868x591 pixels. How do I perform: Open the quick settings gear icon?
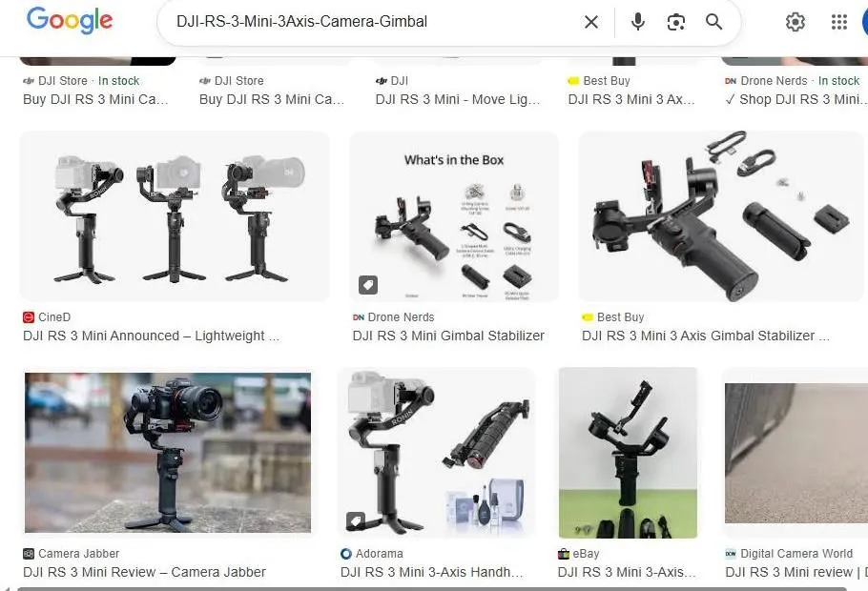click(796, 22)
